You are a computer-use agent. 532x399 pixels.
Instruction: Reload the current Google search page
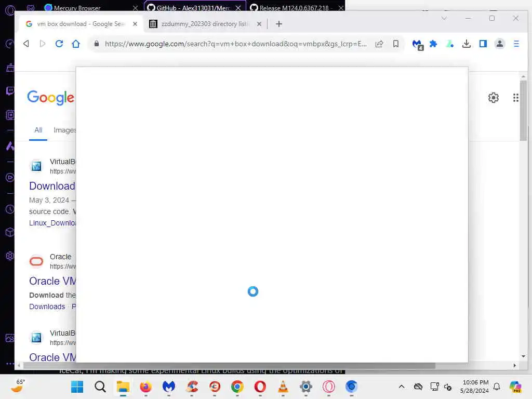(59, 44)
